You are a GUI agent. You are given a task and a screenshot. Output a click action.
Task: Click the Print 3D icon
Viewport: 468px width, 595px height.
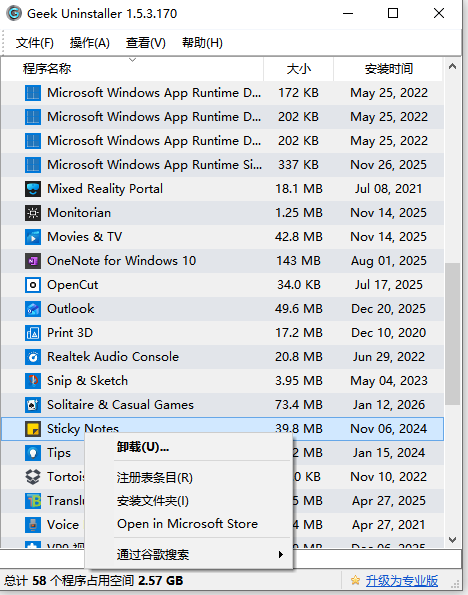tap(33, 333)
